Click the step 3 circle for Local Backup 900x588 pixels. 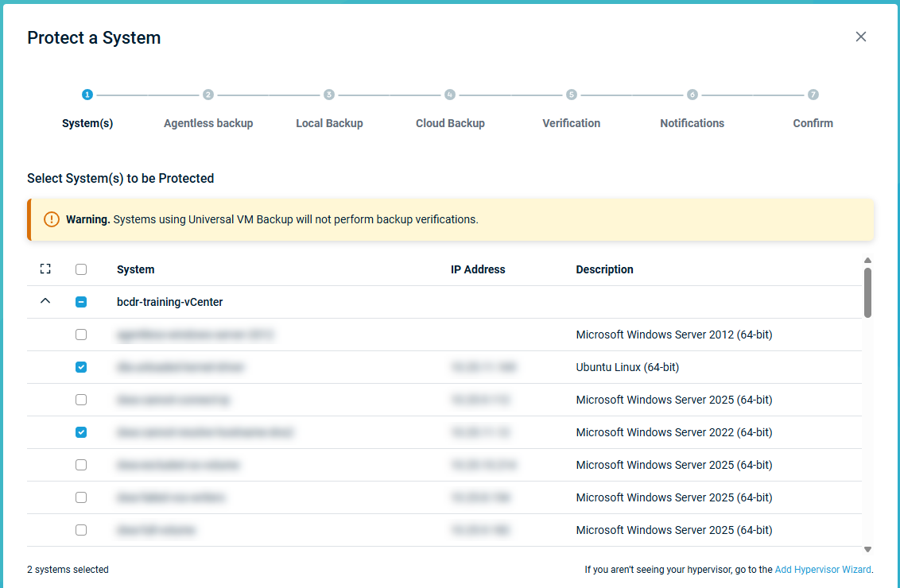pos(329,95)
